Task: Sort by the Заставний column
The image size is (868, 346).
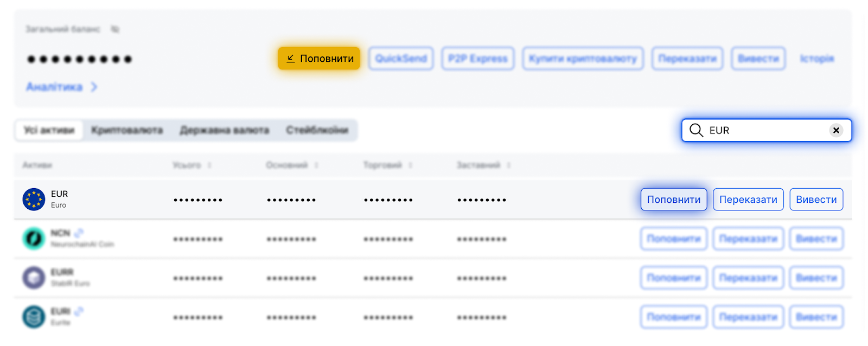Action: pyautogui.click(x=508, y=165)
